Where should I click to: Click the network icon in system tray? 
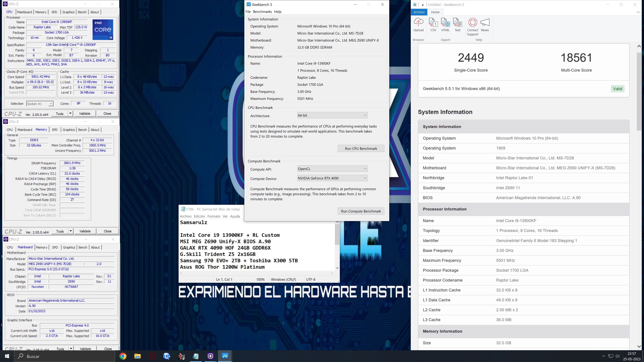611,356
